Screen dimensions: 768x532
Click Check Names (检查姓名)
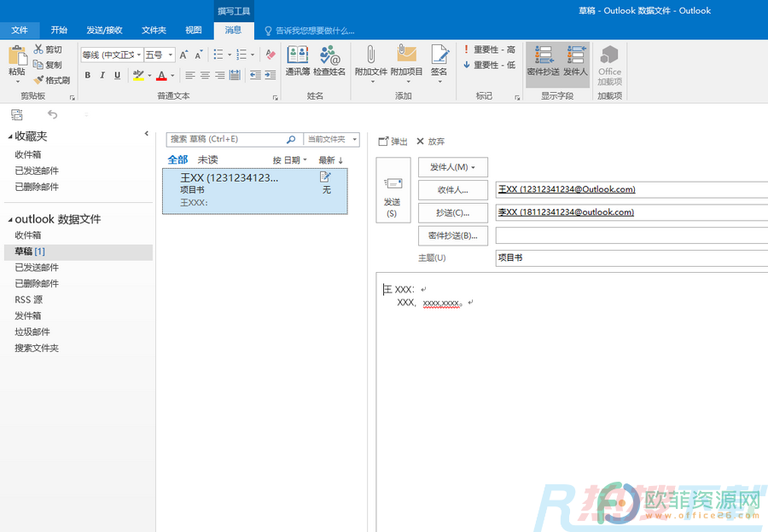click(x=329, y=61)
